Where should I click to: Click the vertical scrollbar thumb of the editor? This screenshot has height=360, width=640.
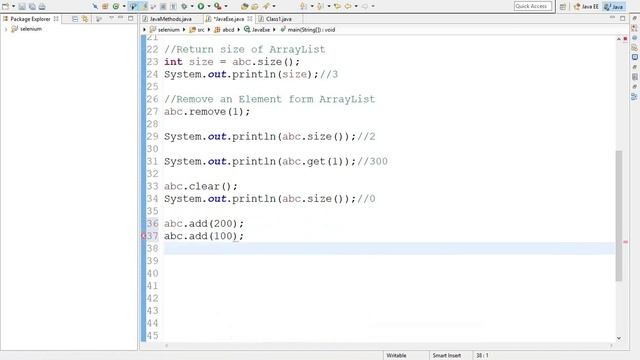pos(619,216)
